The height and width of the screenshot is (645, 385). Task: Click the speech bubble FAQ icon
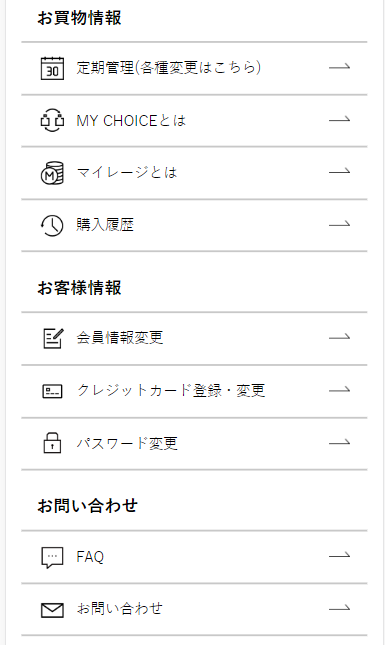(52, 557)
